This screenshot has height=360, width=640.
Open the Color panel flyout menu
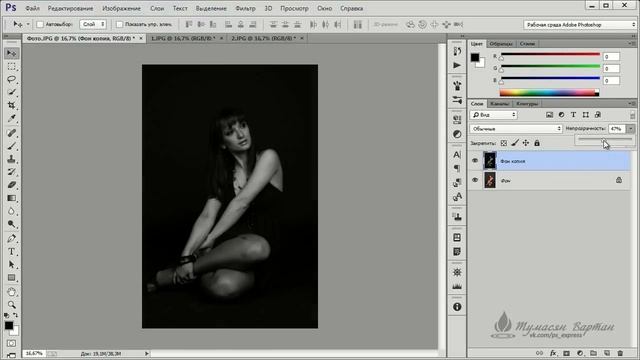(631, 43)
